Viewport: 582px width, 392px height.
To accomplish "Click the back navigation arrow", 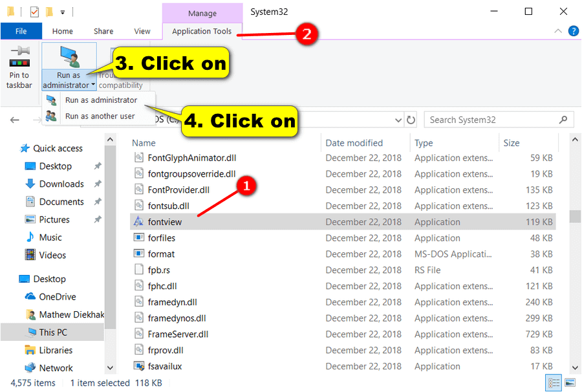I will pyautogui.click(x=14, y=120).
